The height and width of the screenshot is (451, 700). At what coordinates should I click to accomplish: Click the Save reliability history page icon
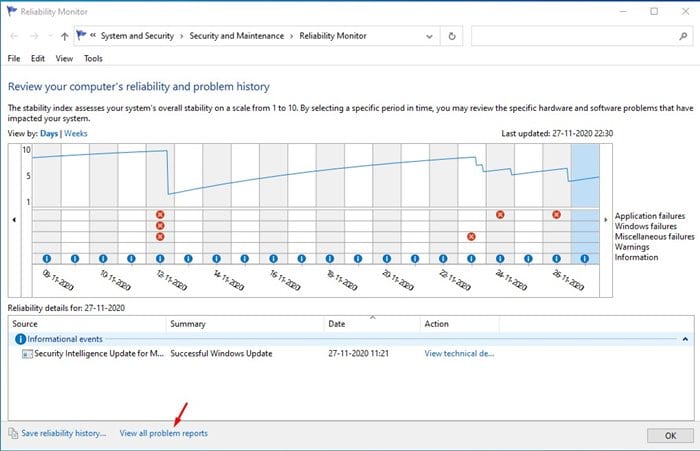(x=13, y=433)
